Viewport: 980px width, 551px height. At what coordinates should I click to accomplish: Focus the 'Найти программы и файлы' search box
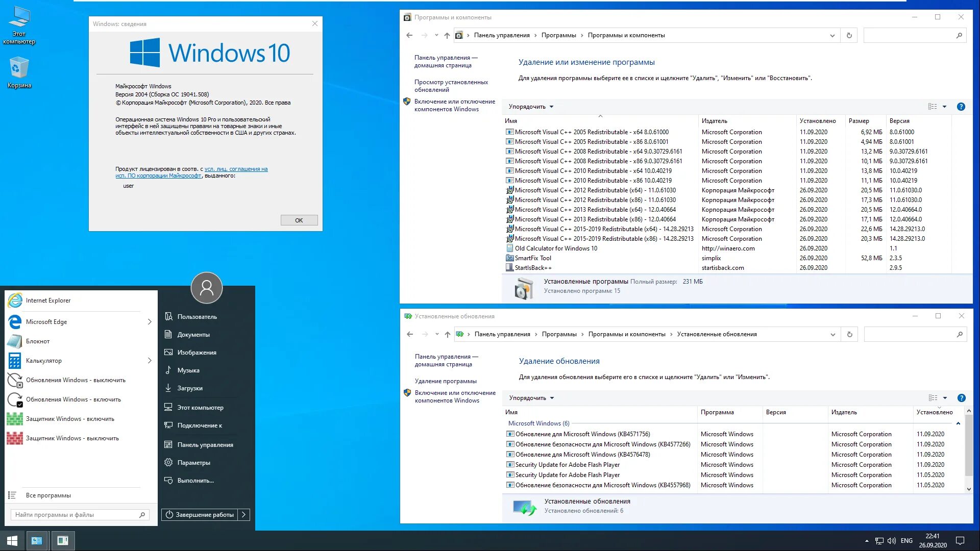[x=80, y=515]
